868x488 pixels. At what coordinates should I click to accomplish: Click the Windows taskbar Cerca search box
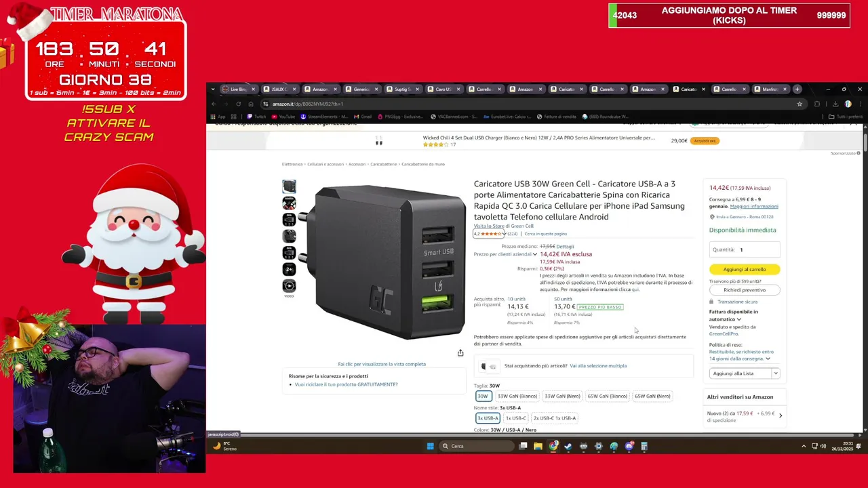tap(477, 446)
